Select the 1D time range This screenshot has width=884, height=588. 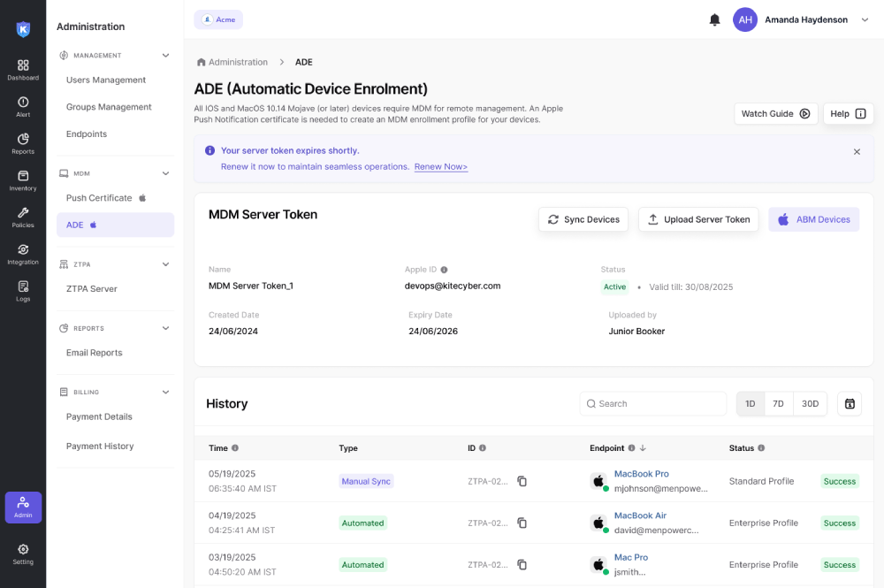(750, 403)
